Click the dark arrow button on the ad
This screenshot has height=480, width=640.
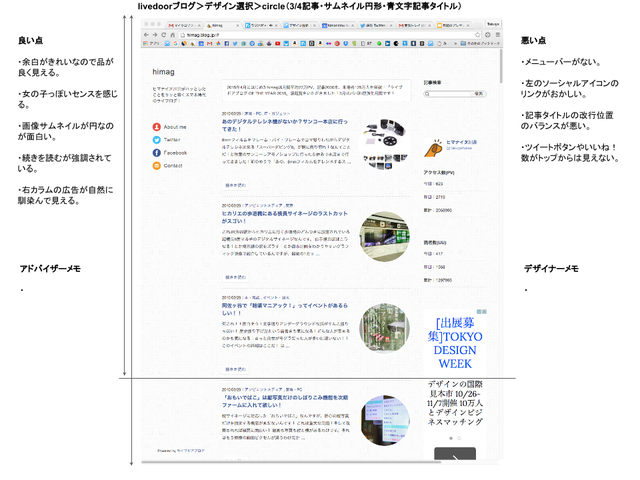click(455, 454)
